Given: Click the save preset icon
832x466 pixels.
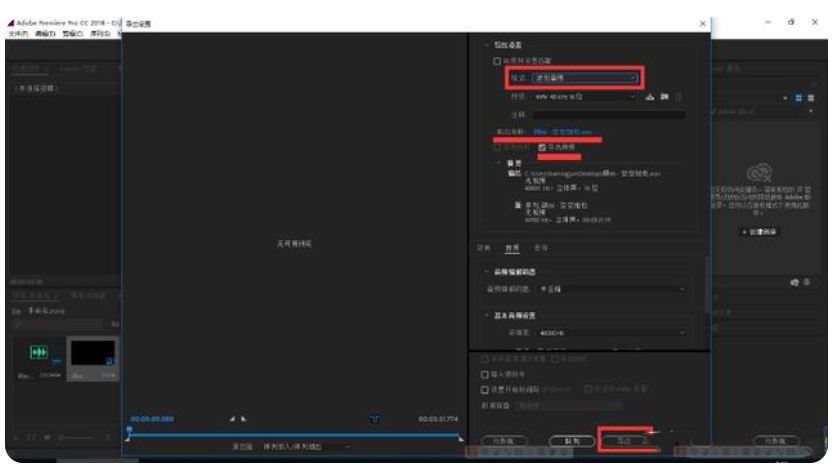Looking at the screenshot, I should tap(650, 97).
